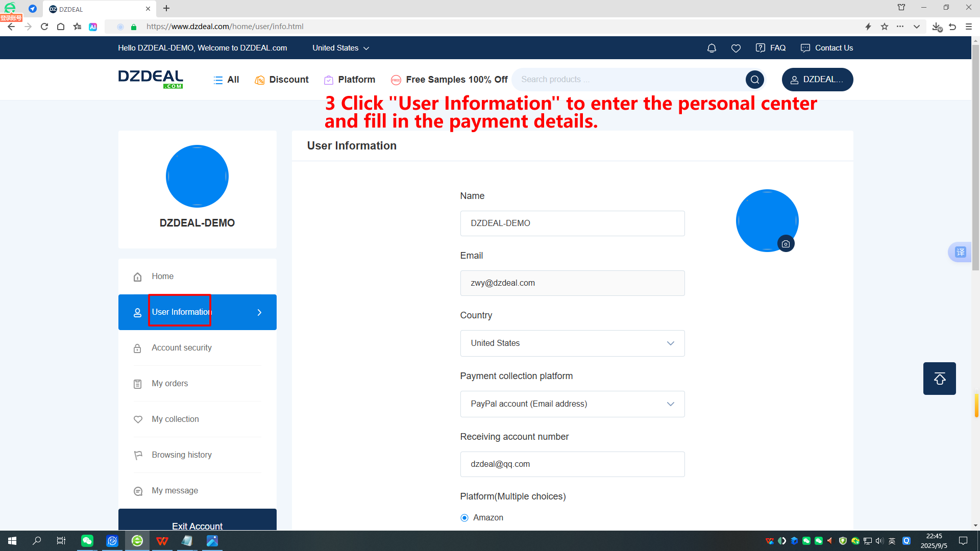Expand the Country dropdown

[x=572, y=343]
